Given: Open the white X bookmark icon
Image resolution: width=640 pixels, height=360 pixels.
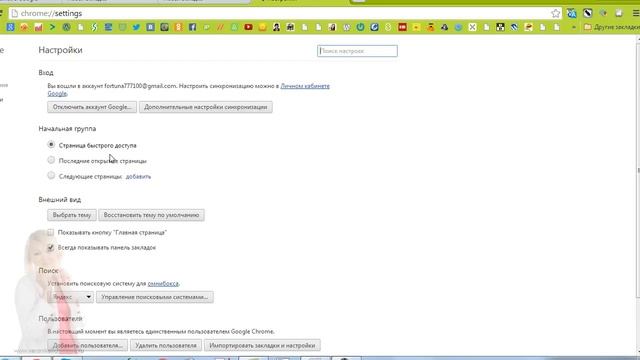Looking at the screenshot, I should click(472, 27).
